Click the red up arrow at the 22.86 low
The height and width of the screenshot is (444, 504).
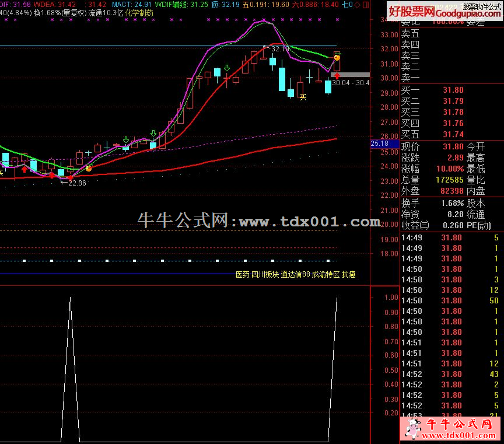coord(71,177)
